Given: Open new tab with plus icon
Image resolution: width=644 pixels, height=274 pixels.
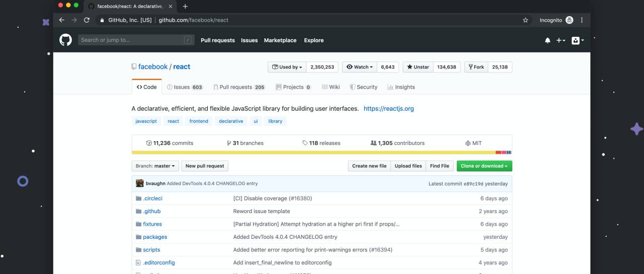Looking at the screenshot, I should pyautogui.click(x=185, y=6).
